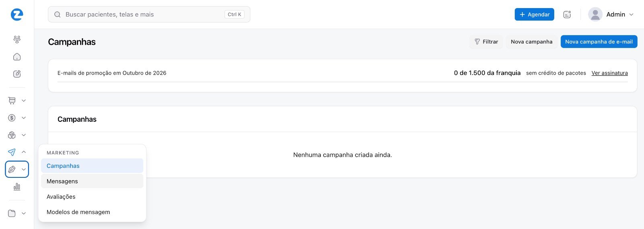Screen dimensions: 644x229
Task: Click the Agendar button
Action: tap(535, 15)
